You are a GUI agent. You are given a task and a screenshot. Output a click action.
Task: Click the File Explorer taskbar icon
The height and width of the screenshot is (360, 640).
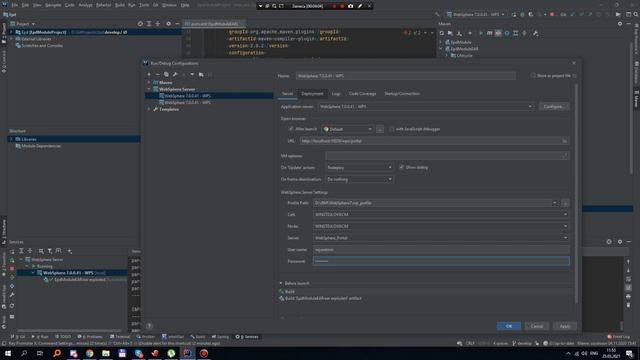tap(106, 353)
